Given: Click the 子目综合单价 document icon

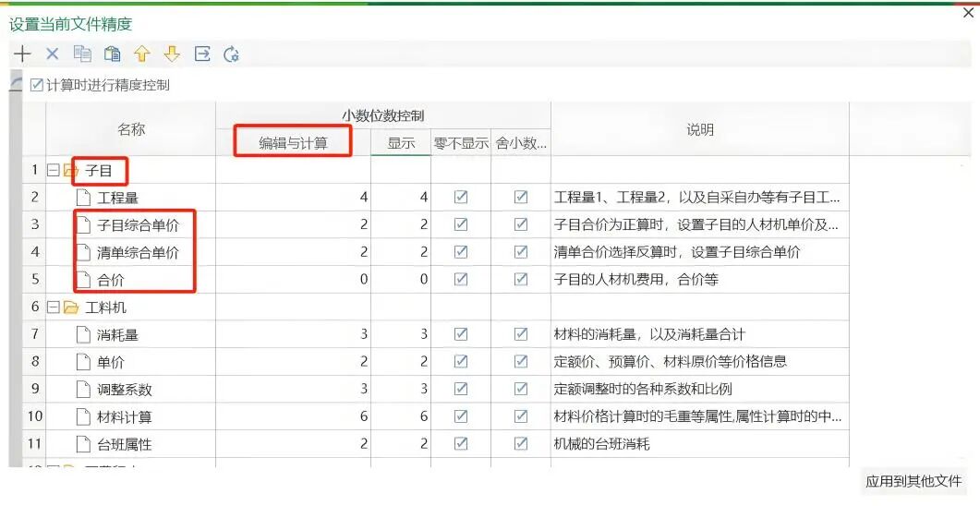Looking at the screenshot, I should pos(84,225).
